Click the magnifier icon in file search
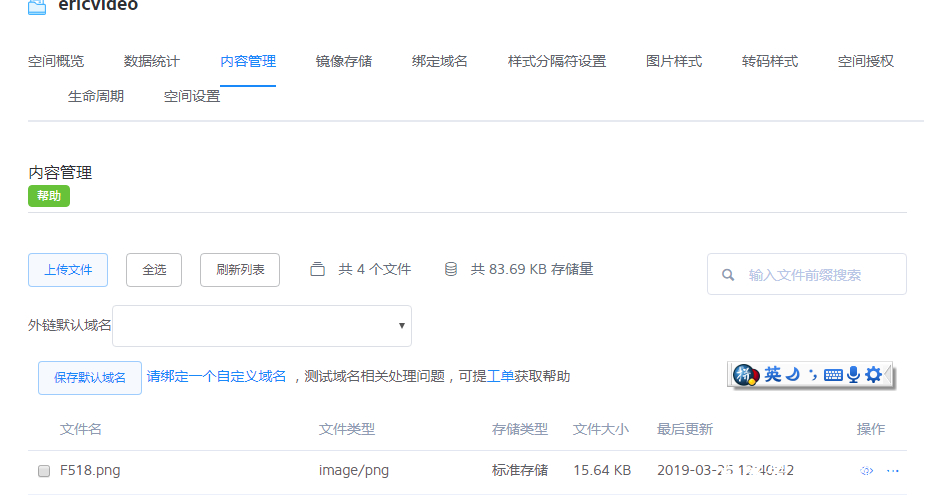Viewport: 936px width, 499px height. point(728,275)
